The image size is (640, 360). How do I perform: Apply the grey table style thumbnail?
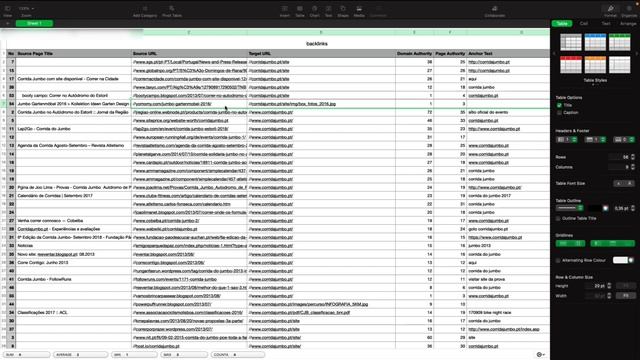571,42
